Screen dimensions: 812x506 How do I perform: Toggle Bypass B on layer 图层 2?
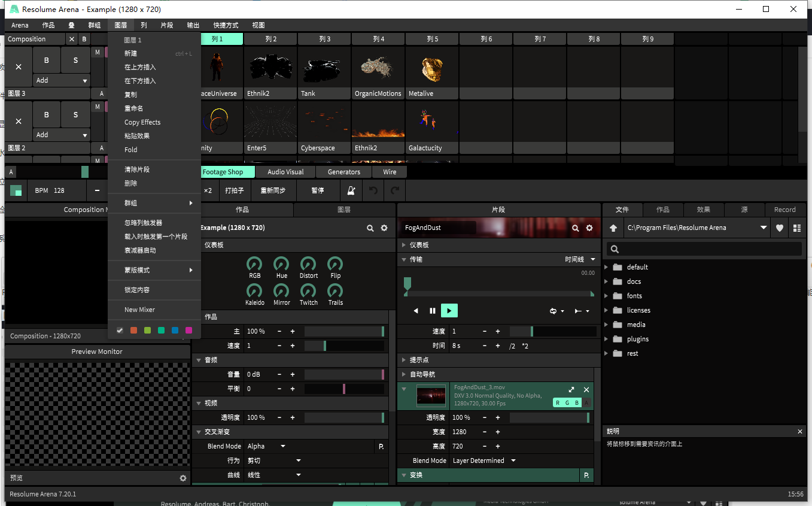[x=47, y=114]
